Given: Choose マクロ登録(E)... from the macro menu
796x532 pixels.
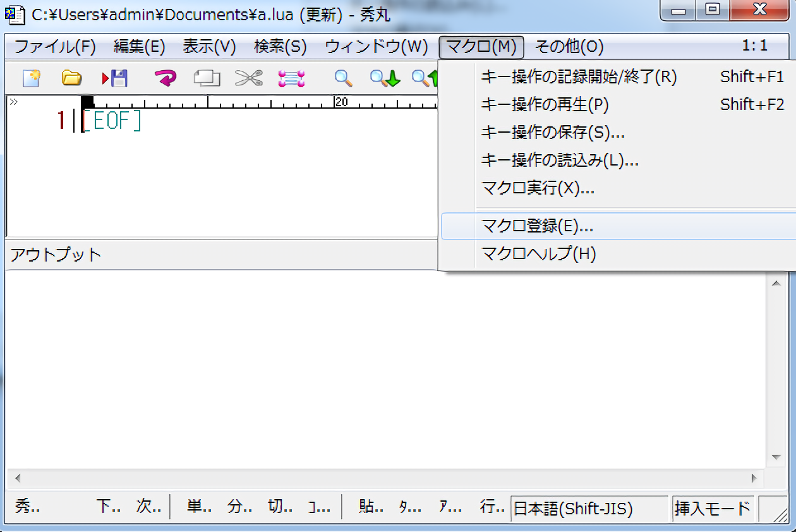Looking at the screenshot, I should tap(537, 226).
